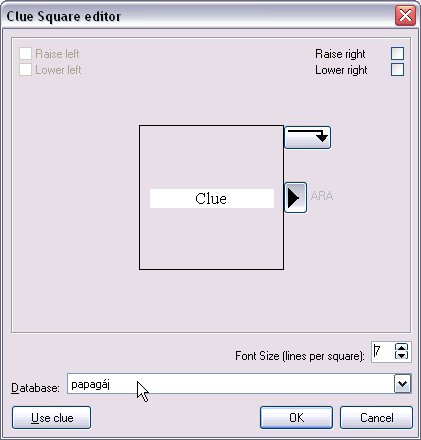The height and width of the screenshot is (440, 421).
Task: Decrease font size with the down spinner arrow
Action: (401, 355)
